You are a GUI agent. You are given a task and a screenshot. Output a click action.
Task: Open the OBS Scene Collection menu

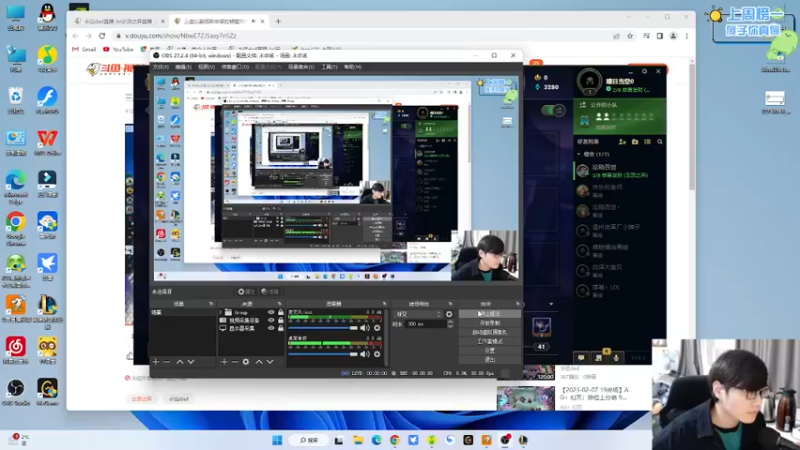click(x=301, y=67)
